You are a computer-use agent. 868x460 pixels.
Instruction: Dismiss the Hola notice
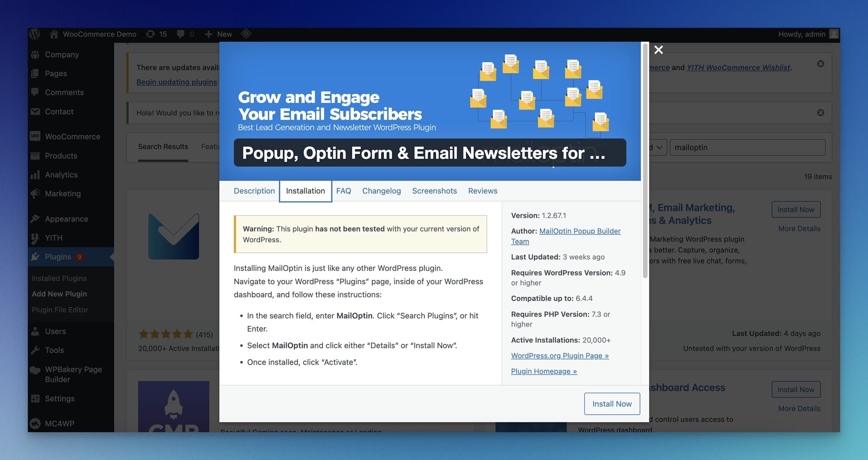[x=821, y=113]
